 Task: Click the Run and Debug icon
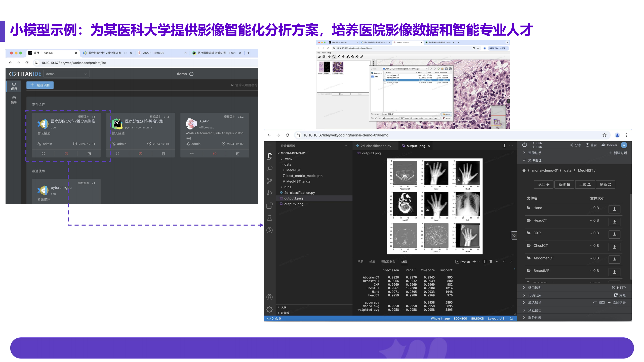(269, 193)
